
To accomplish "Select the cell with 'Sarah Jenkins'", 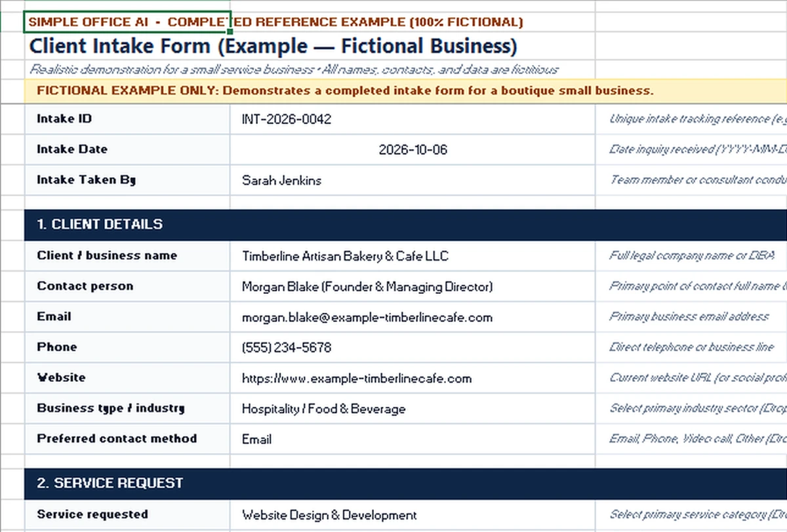I will [x=413, y=180].
